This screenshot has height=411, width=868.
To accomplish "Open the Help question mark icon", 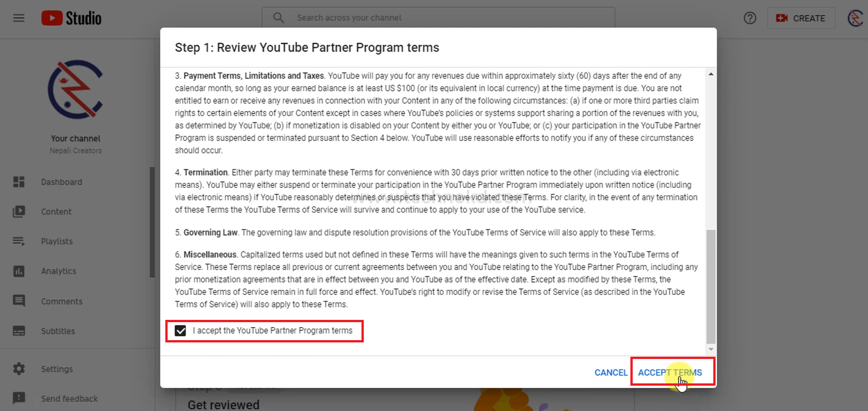I will click(750, 18).
